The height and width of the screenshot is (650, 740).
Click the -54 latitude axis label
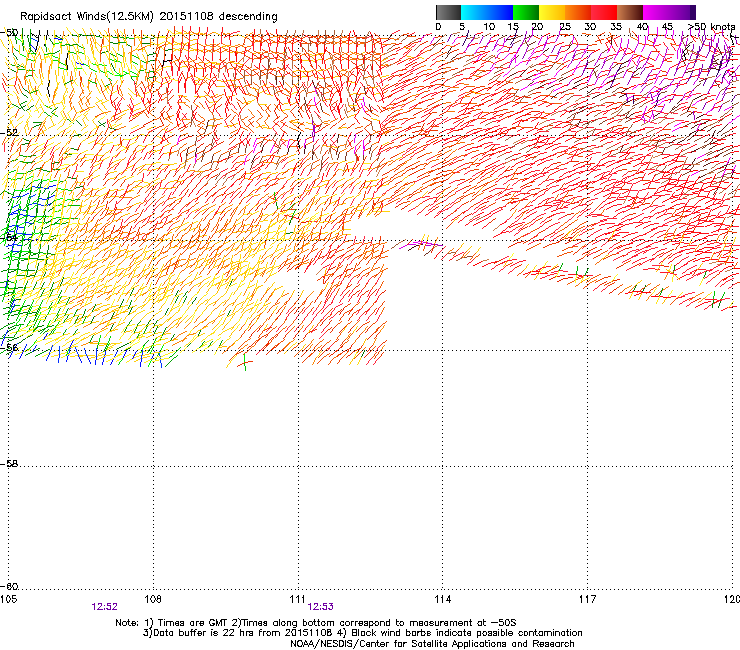[x=9, y=237]
